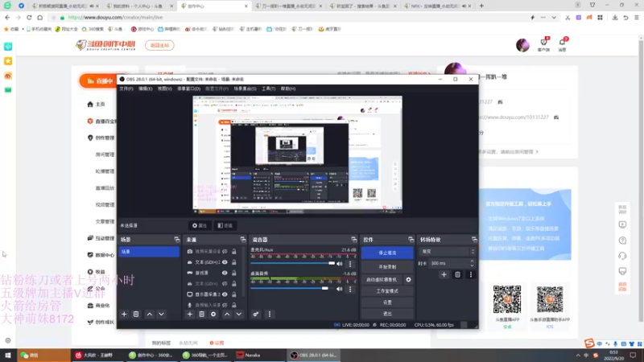Open the three-dot menu for the 桌面音频 channel
Screen dimensions: 644x362
click(x=350, y=289)
